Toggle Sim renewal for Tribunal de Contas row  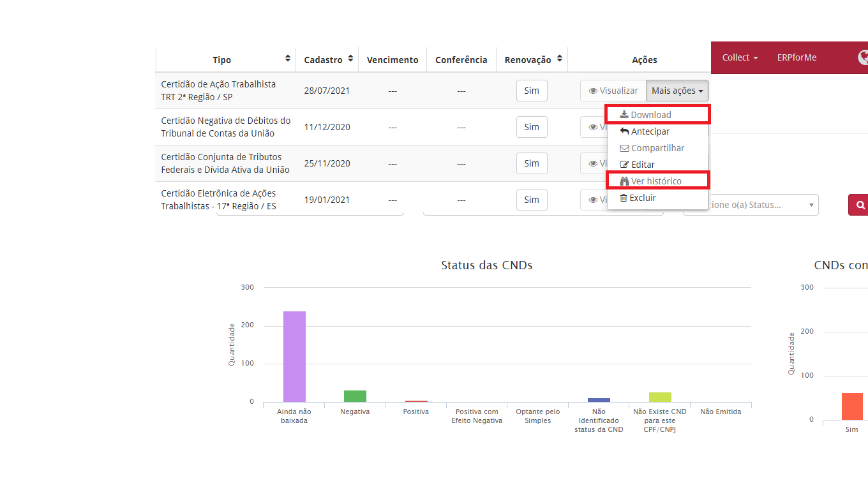point(532,127)
